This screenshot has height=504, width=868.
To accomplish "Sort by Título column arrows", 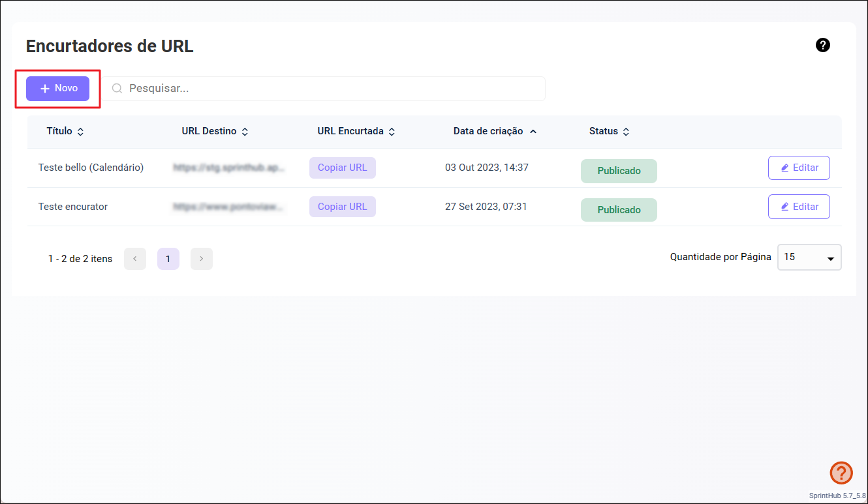I will tap(80, 132).
